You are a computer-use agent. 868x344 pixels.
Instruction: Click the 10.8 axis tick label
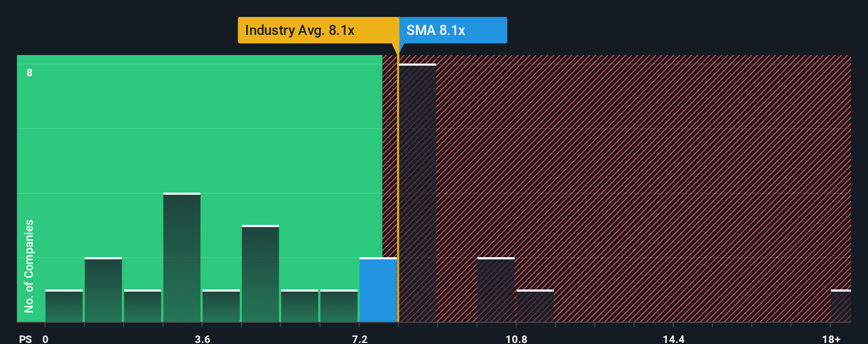pyautogui.click(x=517, y=339)
